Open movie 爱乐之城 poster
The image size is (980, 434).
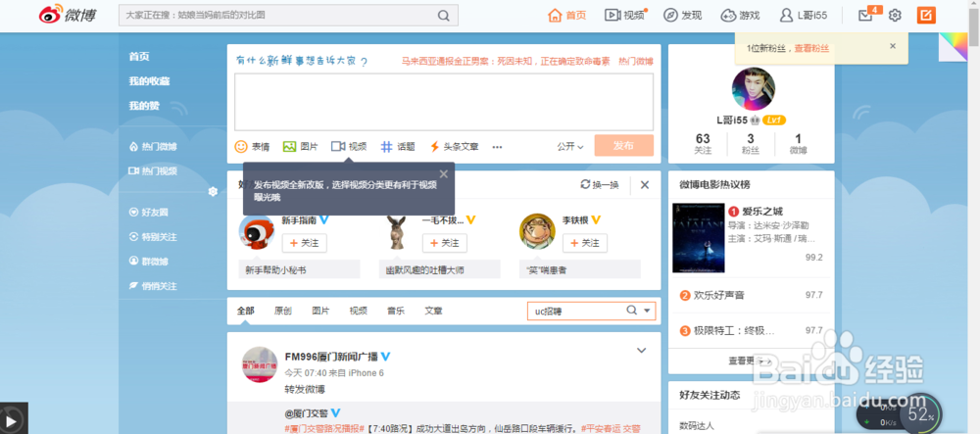tap(698, 238)
